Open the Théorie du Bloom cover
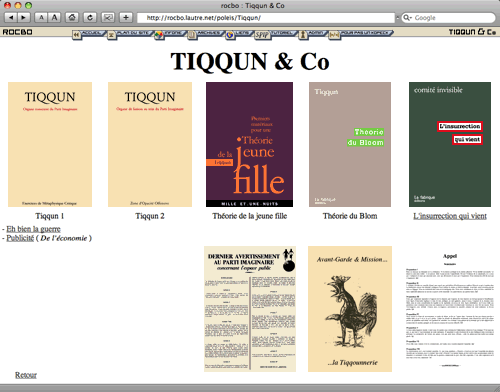Screen dimensions: 500x392 (350, 144)
